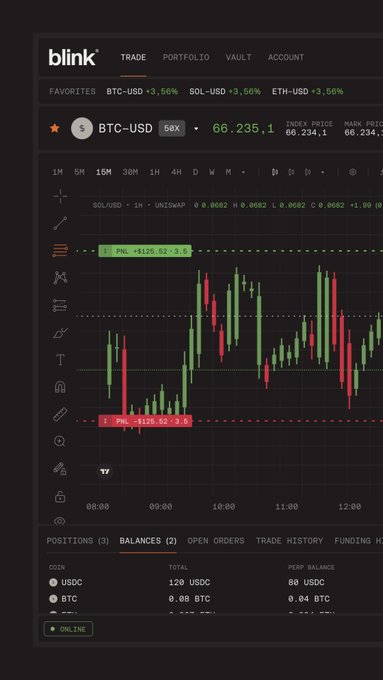Select the ruler measure tool
Viewport: 383px width, 680px height.
[60, 415]
